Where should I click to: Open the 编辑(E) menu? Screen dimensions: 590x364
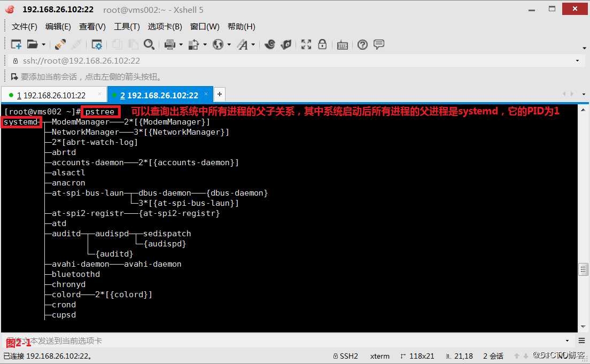tap(58, 26)
